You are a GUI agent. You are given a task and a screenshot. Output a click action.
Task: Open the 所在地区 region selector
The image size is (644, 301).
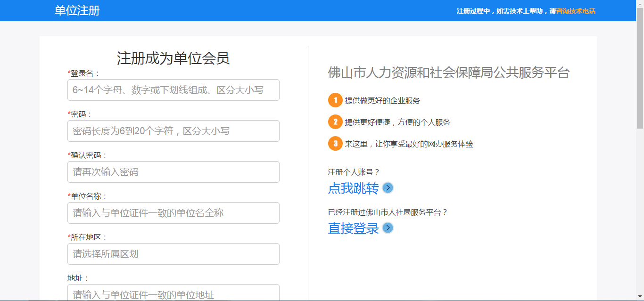coord(173,254)
